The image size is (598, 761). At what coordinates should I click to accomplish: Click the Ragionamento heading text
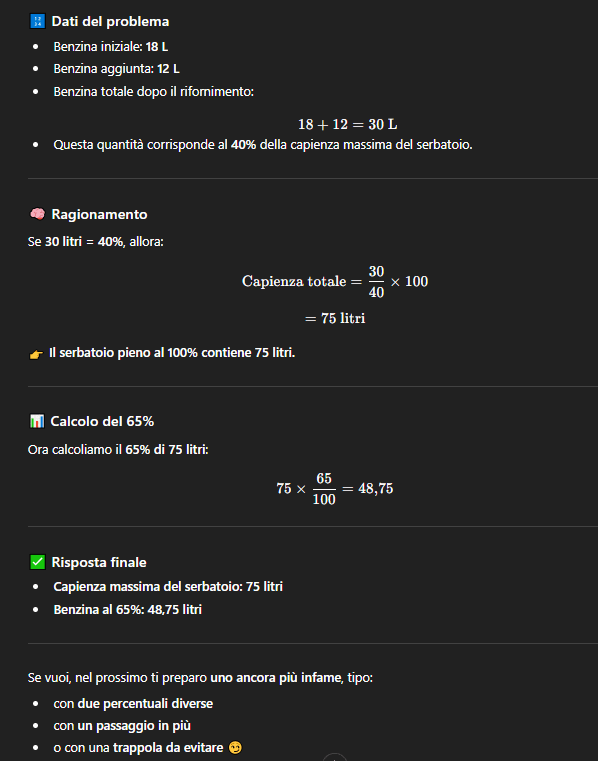point(100,214)
